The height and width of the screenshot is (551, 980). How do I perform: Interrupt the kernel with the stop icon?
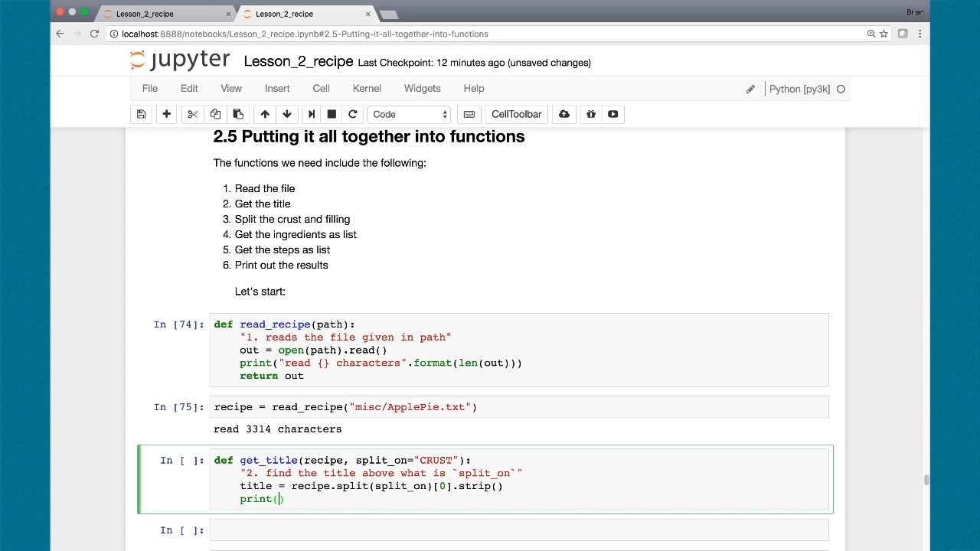pyautogui.click(x=332, y=114)
